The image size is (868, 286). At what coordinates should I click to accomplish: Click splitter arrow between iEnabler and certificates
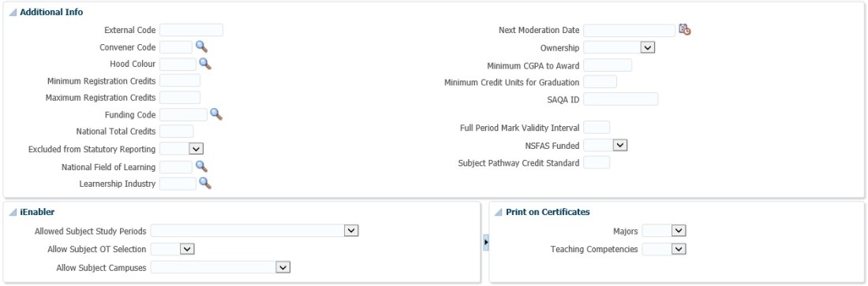[486, 243]
